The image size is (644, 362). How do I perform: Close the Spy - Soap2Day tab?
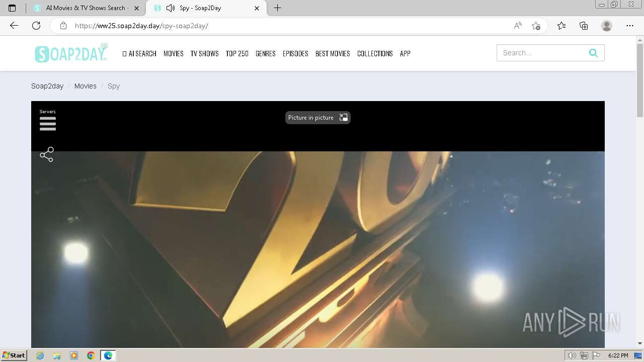coord(257,8)
